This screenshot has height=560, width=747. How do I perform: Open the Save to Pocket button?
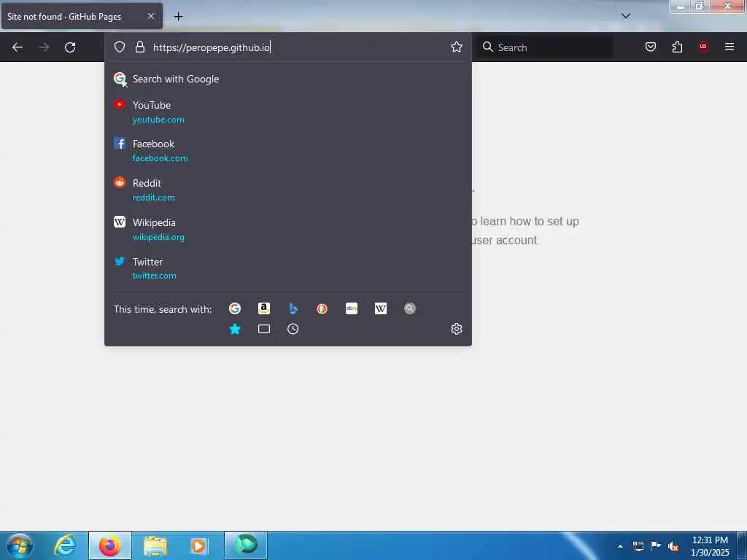pos(650,47)
